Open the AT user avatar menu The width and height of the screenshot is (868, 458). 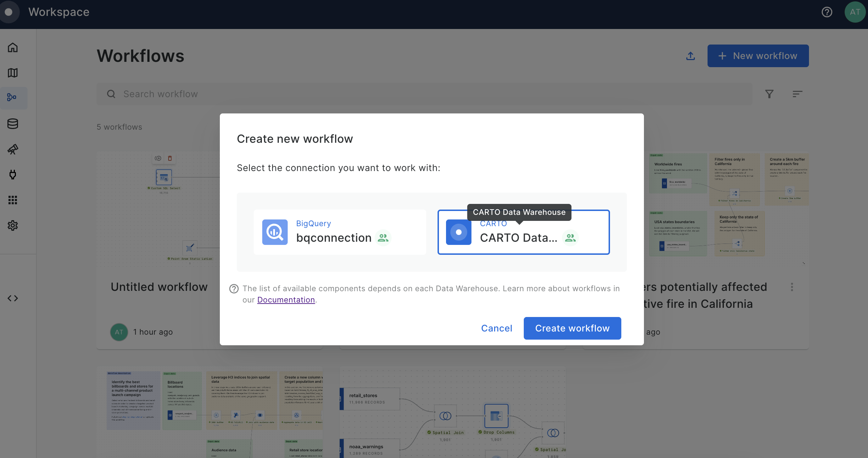pos(855,12)
